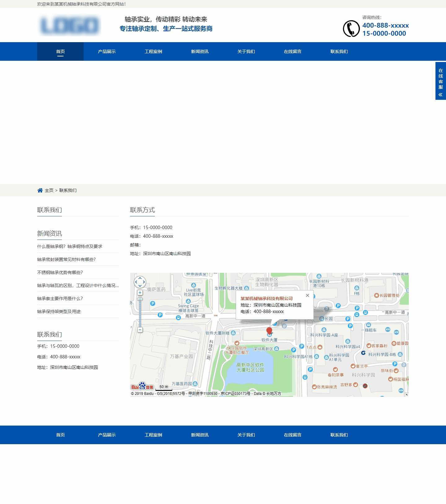Open article 不锈钢轴承优势有哪些？
The image size is (446, 504).
[x=60, y=272]
